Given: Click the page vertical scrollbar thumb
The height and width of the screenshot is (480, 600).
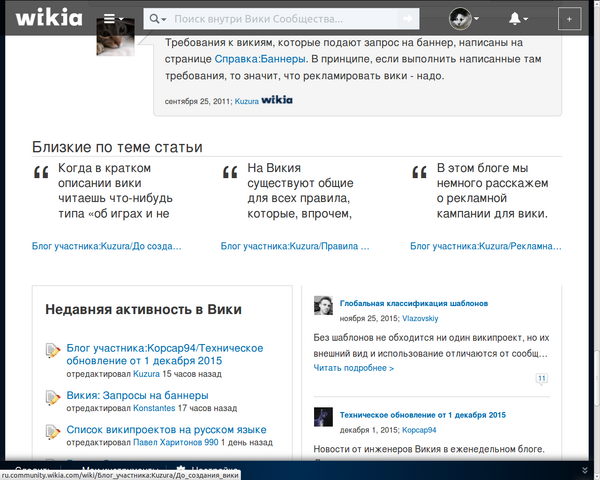Looking at the screenshot, I should tap(597, 380).
